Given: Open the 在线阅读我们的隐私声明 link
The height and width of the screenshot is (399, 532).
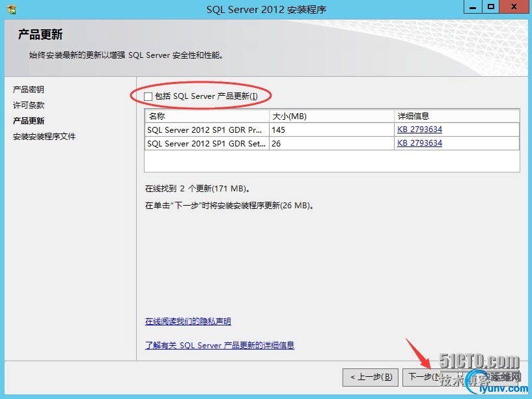Looking at the screenshot, I should click(188, 321).
